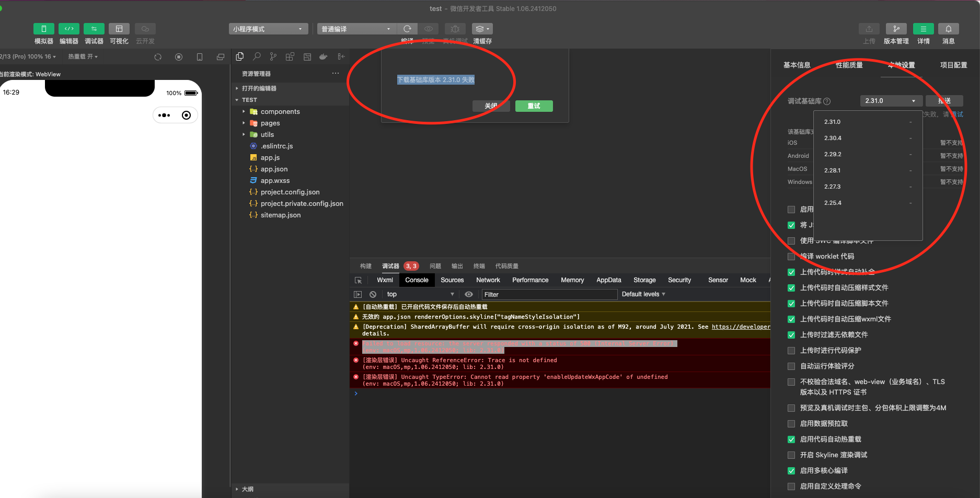Open the 热重载 开 dropdown

click(83, 56)
